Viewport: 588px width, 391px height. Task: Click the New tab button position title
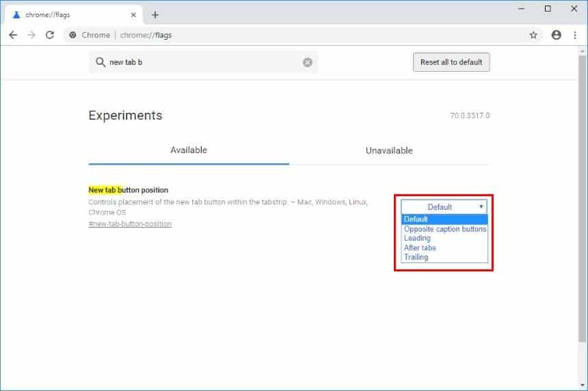click(129, 190)
